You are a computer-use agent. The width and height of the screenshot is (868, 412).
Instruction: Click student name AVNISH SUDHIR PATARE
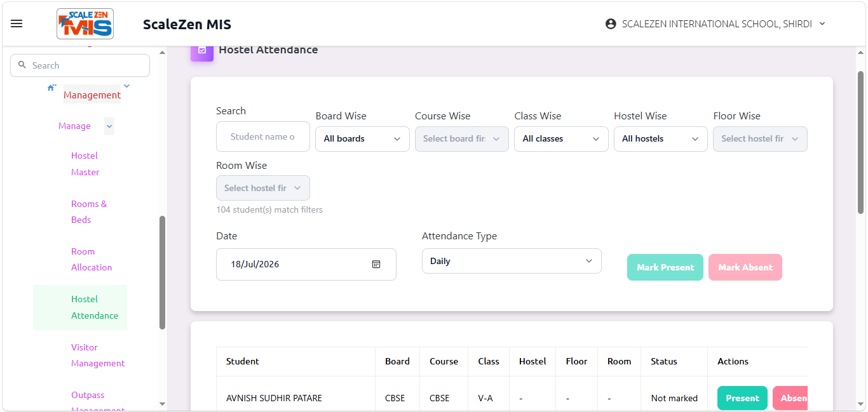[274, 398]
